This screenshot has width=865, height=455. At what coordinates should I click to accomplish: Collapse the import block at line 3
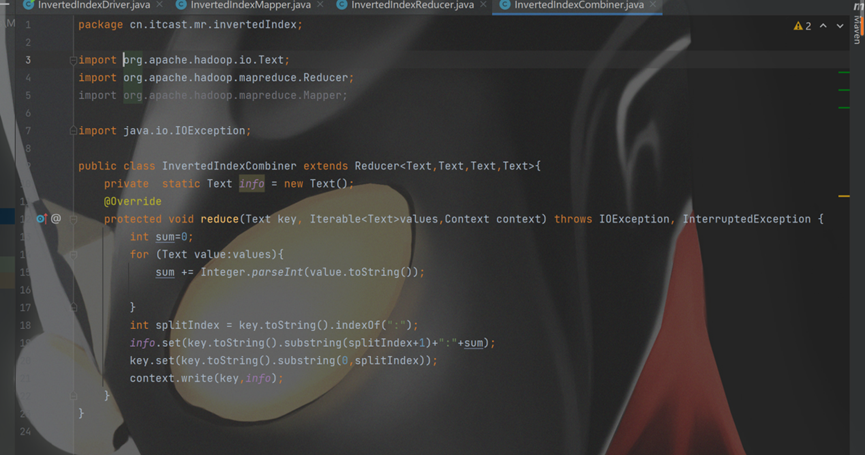[x=73, y=60]
